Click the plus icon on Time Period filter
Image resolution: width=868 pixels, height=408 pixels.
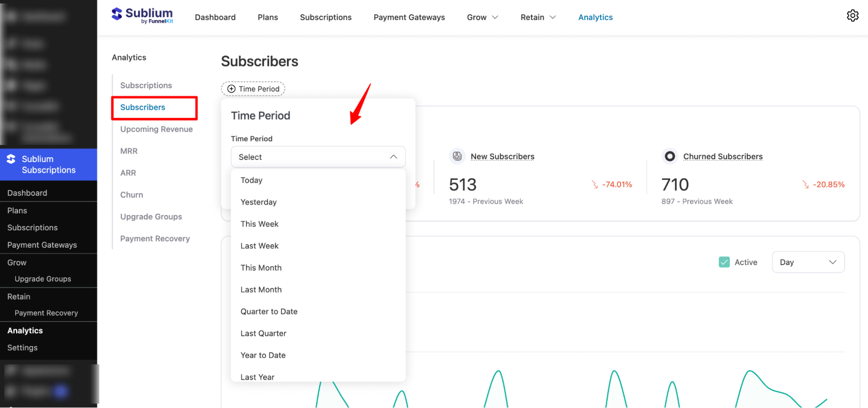[x=231, y=89]
